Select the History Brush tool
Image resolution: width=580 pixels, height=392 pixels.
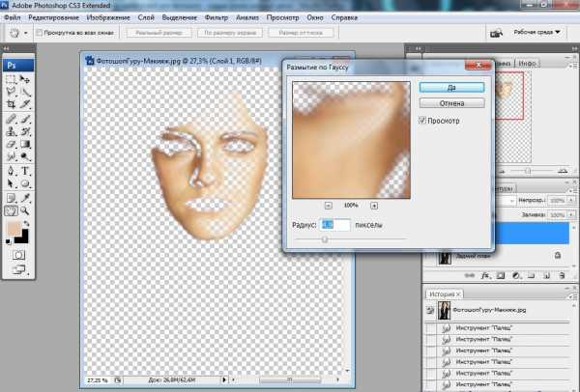point(25,131)
